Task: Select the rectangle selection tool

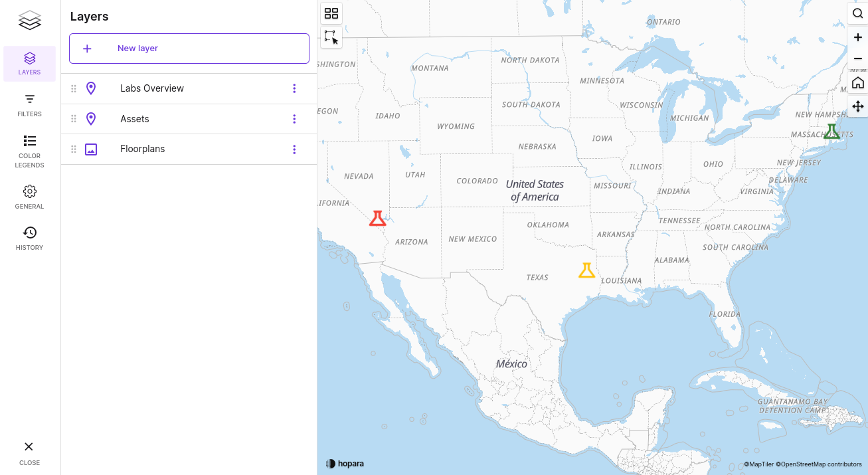Action: coord(331,37)
